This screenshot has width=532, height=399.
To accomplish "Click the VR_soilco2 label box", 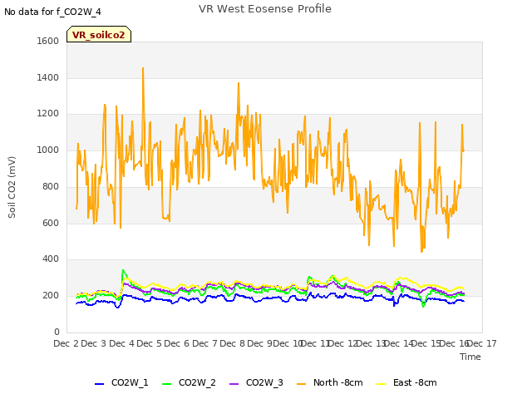I will tap(99, 34).
